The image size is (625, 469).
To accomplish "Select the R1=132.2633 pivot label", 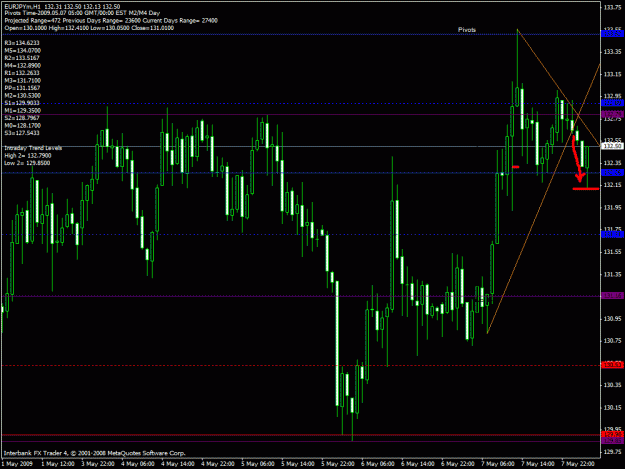I will click(22, 73).
